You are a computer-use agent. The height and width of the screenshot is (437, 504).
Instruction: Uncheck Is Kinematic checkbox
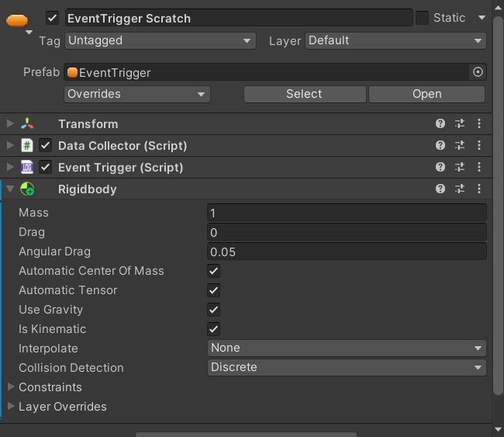click(214, 329)
